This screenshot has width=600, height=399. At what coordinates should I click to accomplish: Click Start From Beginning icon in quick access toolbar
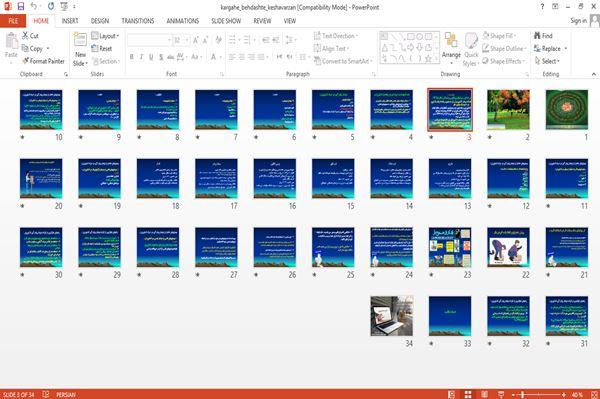pos(64,7)
